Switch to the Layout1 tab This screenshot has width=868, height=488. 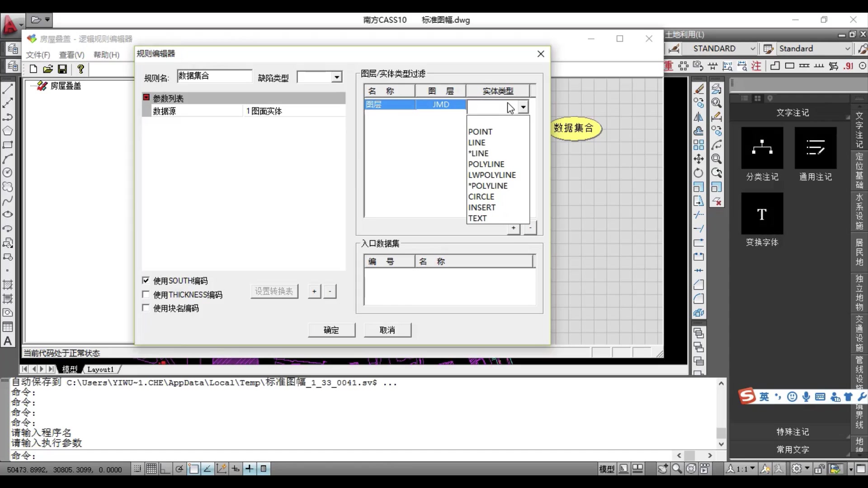point(100,369)
